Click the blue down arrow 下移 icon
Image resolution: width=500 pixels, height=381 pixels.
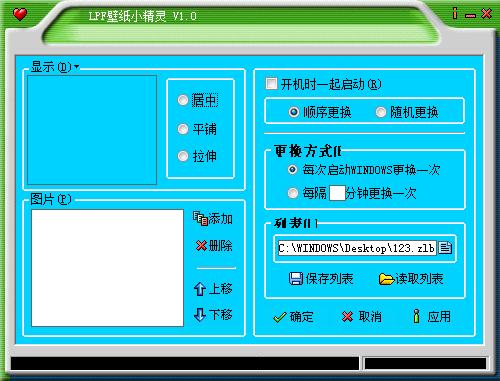coord(200,315)
